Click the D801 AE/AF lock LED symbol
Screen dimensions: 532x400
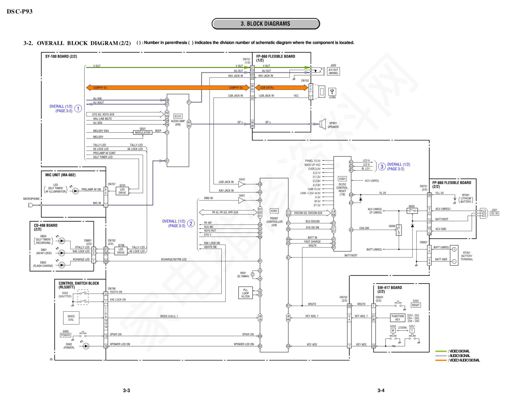(62, 253)
